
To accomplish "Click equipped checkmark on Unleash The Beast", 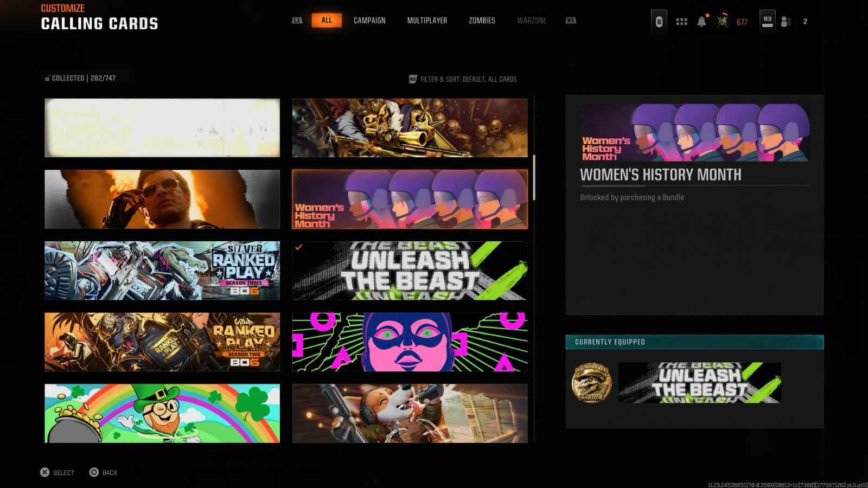I will pyautogui.click(x=299, y=247).
